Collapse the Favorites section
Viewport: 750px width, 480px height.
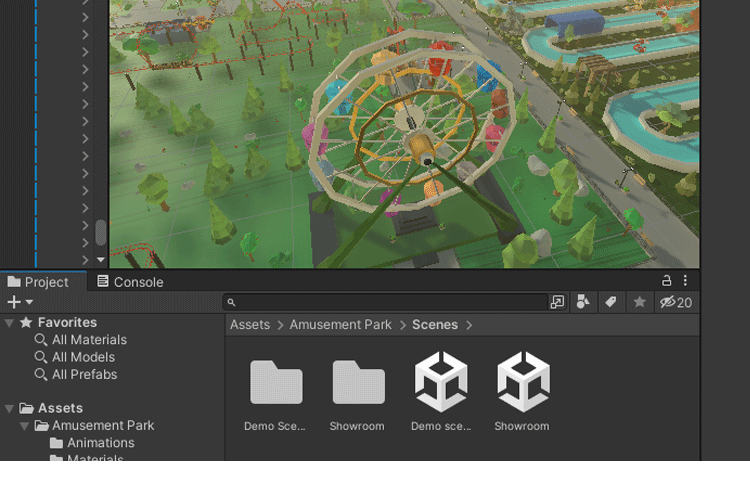point(9,323)
